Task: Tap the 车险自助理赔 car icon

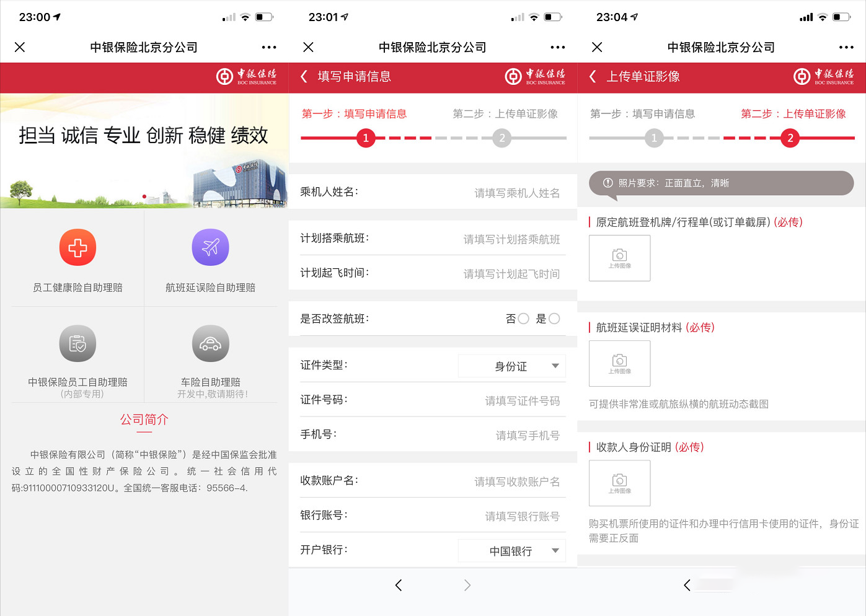Action: coord(210,343)
